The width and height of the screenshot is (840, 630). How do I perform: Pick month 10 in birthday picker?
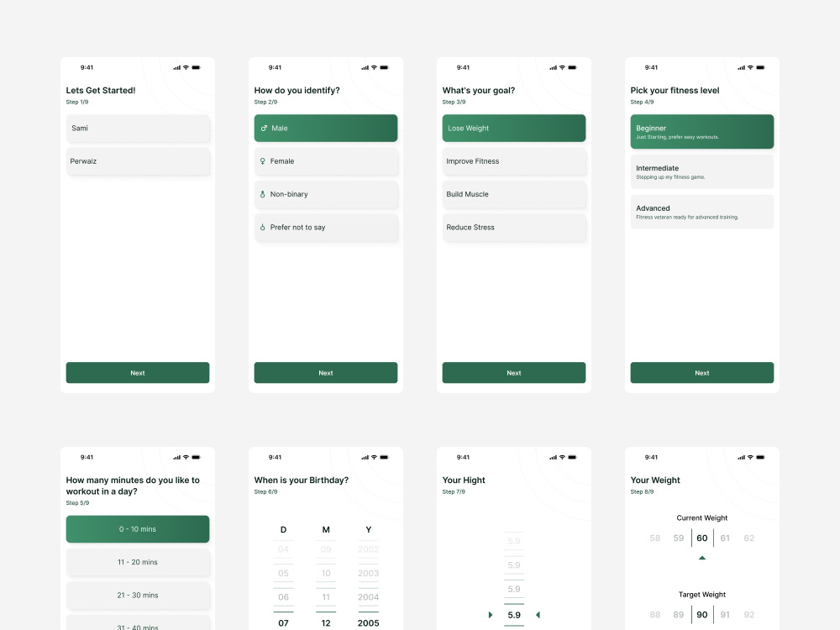pyautogui.click(x=326, y=573)
